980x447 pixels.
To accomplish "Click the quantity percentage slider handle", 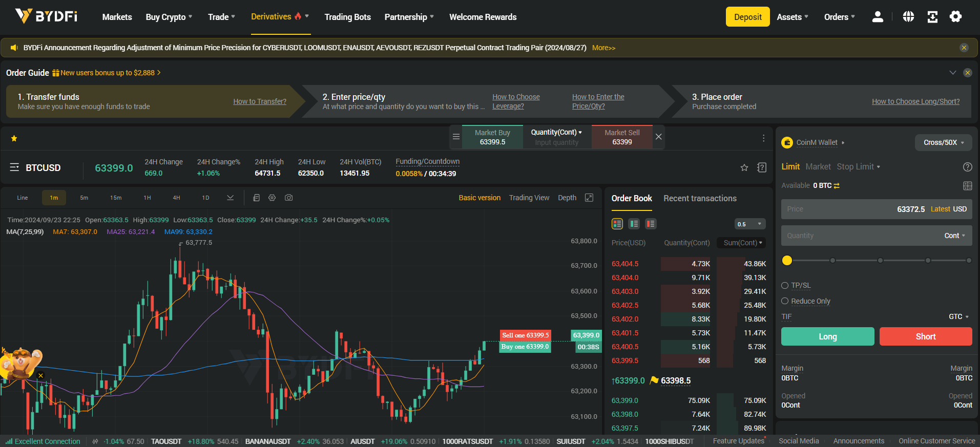I will coord(787,261).
